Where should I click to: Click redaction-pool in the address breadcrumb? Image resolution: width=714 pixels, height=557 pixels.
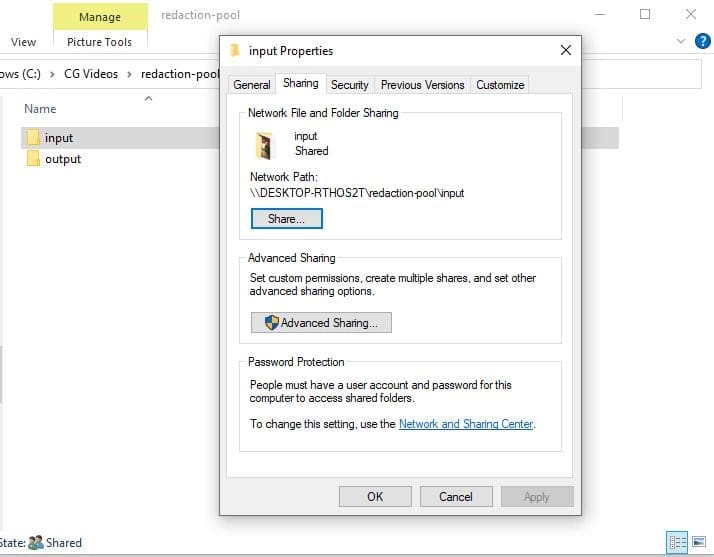180,74
